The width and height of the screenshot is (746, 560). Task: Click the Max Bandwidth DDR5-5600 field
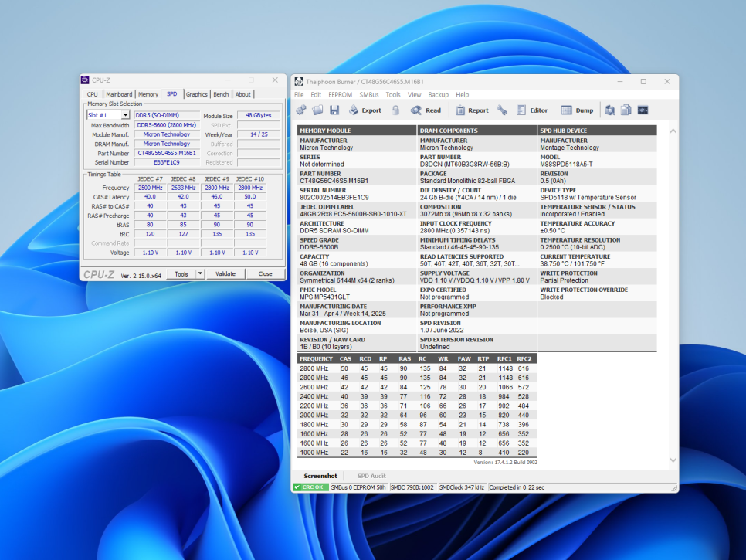tap(167, 125)
